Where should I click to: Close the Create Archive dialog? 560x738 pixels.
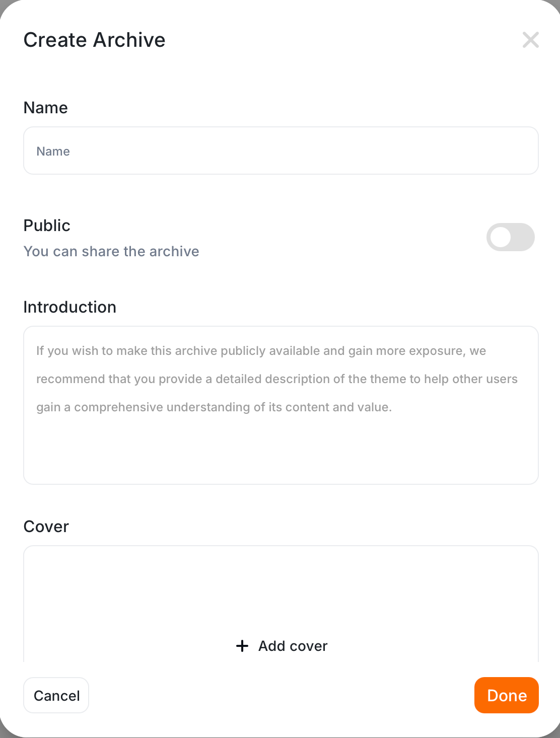(x=531, y=40)
